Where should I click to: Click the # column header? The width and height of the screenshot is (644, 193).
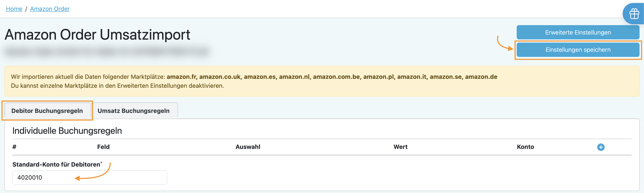click(x=15, y=147)
